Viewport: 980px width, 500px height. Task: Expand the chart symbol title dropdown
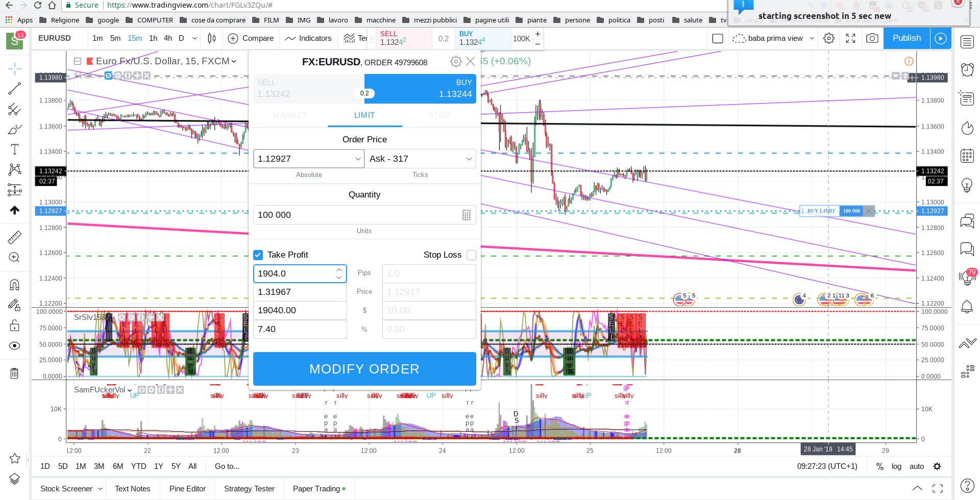pos(234,61)
